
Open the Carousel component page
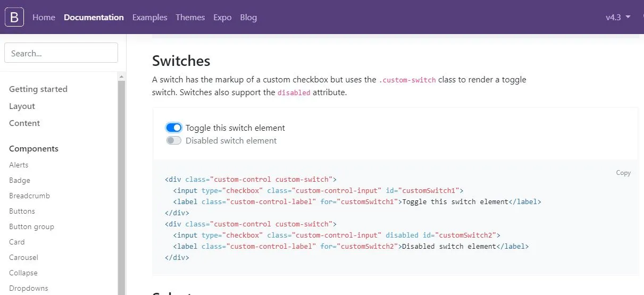tap(23, 258)
